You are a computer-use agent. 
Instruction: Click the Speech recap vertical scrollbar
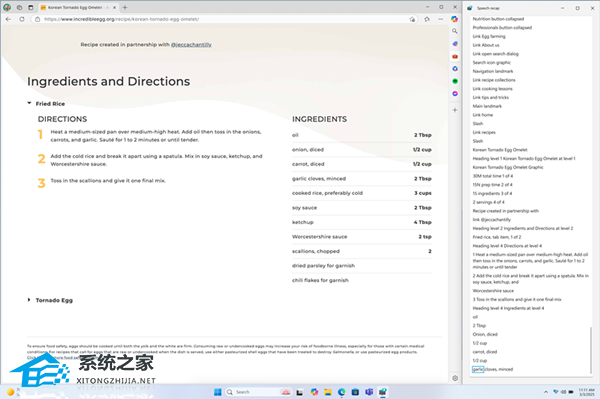point(591,350)
